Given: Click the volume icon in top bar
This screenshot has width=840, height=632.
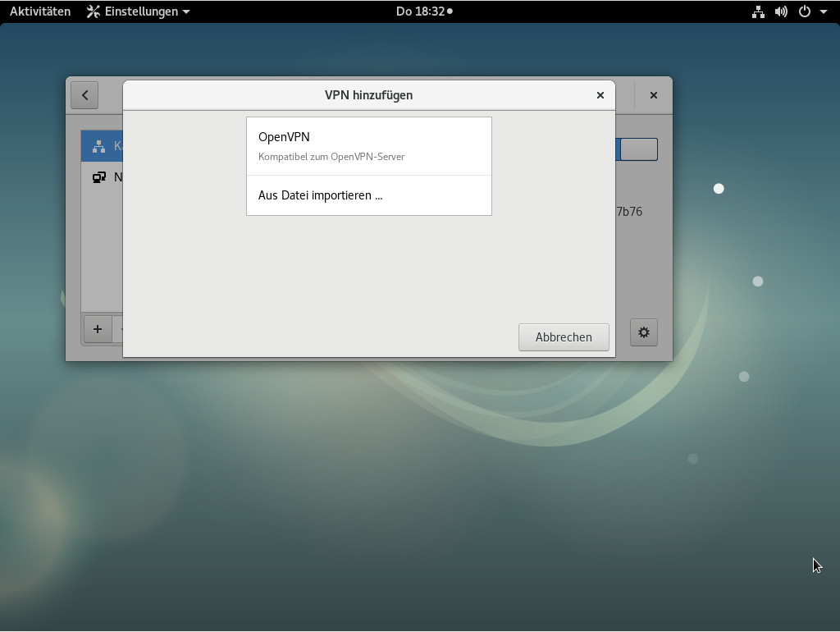Looking at the screenshot, I should pos(781,11).
